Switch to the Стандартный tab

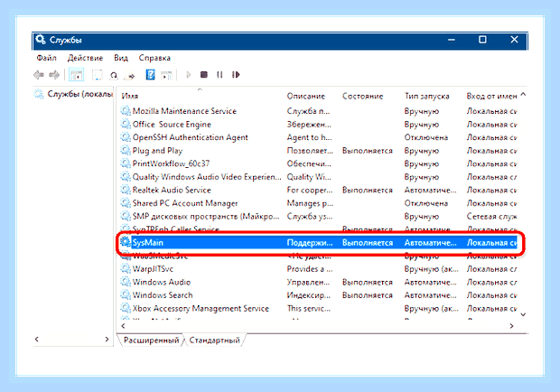(x=214, y=341)
